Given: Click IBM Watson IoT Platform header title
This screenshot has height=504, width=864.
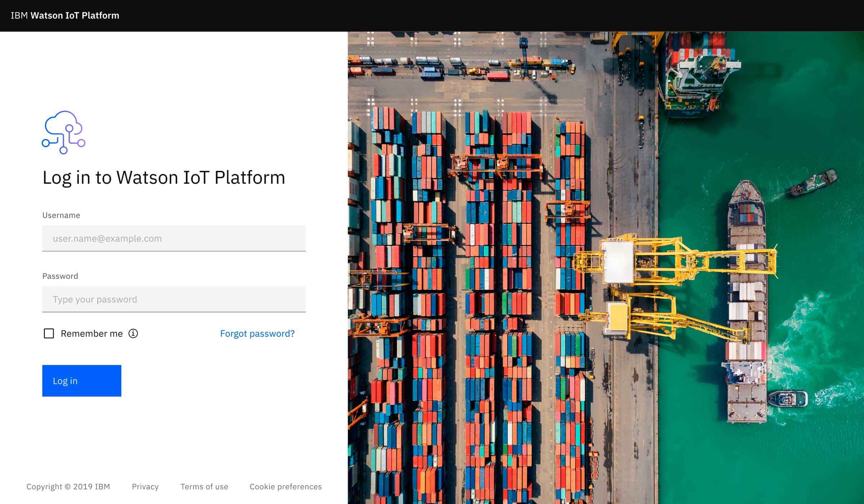Looking at the screenshot, I should coord(65,15).
